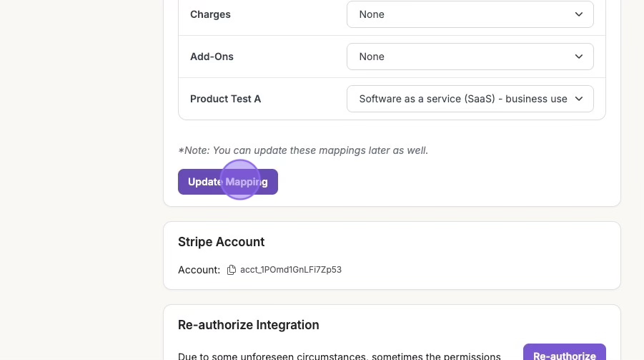Click the "Account:" label text

[199, 270]
